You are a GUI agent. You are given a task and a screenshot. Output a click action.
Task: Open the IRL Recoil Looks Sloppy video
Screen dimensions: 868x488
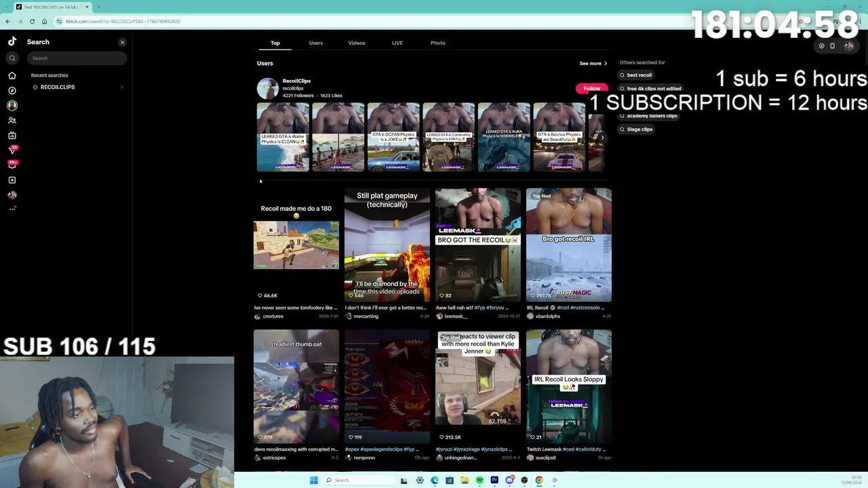[x=569, y=386]
